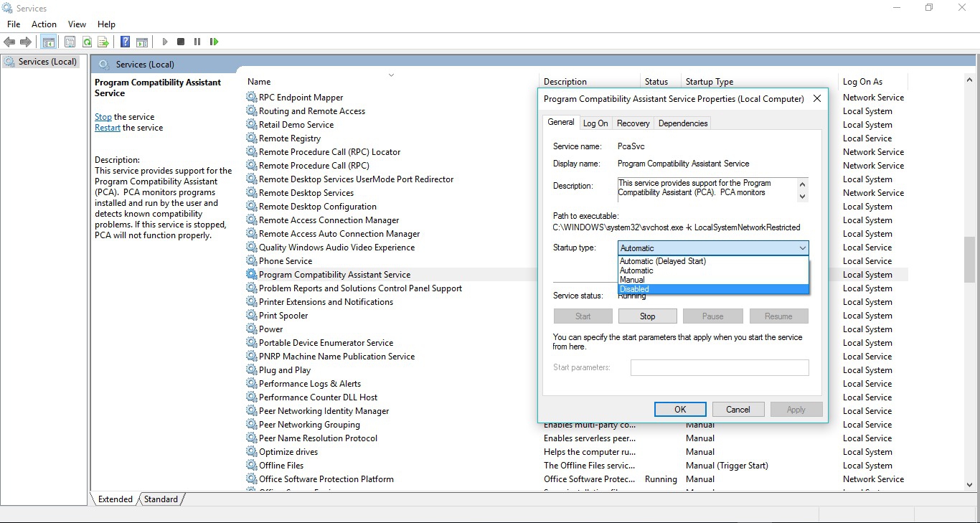This screenshot has width=980, height=523.
Task: Select the General tab in the properties dialog
Action: click(561, 122)
